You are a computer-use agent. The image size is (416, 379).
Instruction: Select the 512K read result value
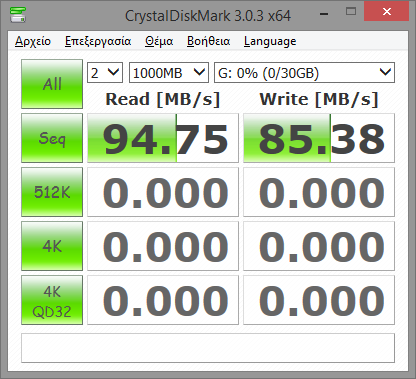pyautogui.click(x=163, y=192)
